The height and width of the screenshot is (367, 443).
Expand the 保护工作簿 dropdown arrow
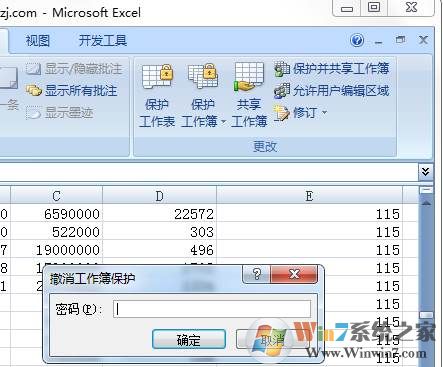click(x=223, y=122)
